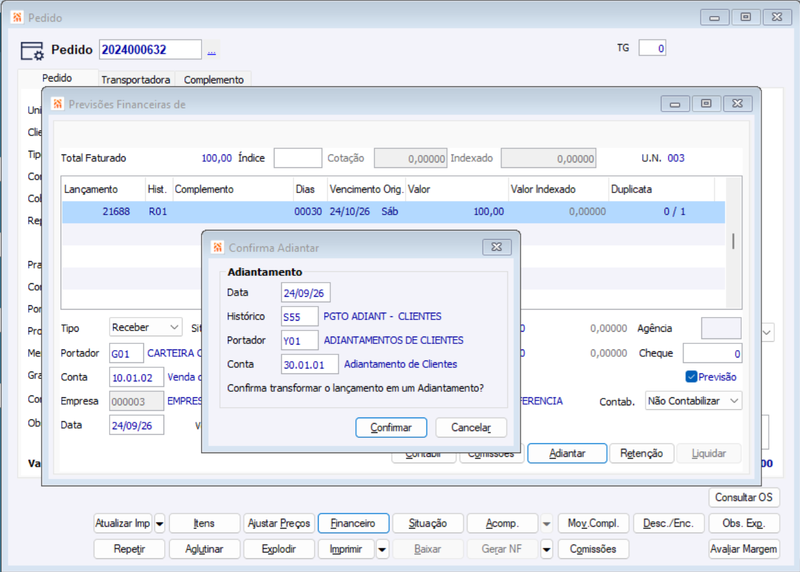Screen dimensions: 800x572
Task: Click the Pedido window title bar app icon
Action: tap(17, 17)
